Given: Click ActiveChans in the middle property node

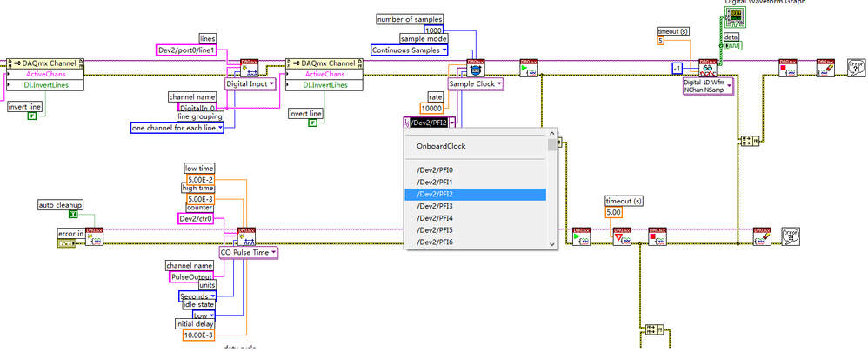Looking at the screenshot, I should 324,74.
